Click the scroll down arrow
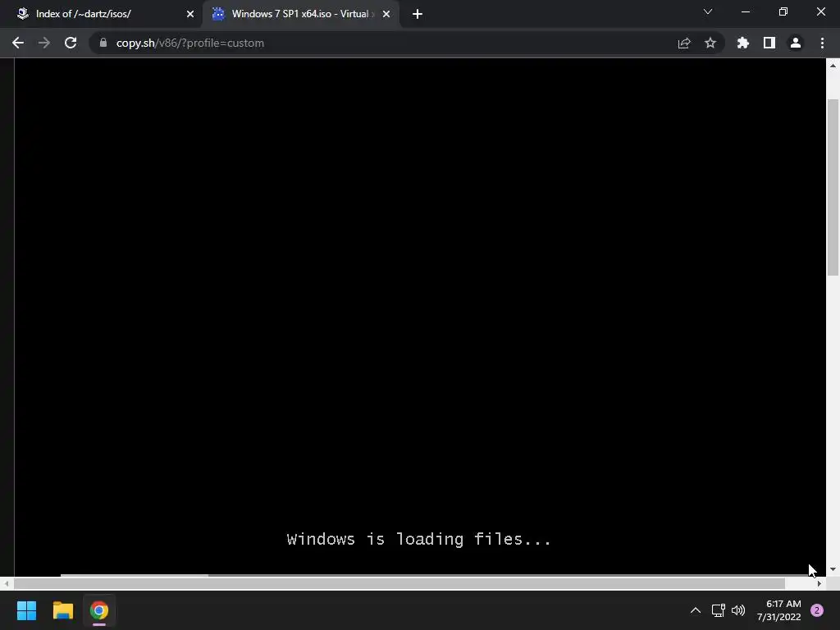The height and width of the screenshot is (630, 840). click(x=833, y=569)
